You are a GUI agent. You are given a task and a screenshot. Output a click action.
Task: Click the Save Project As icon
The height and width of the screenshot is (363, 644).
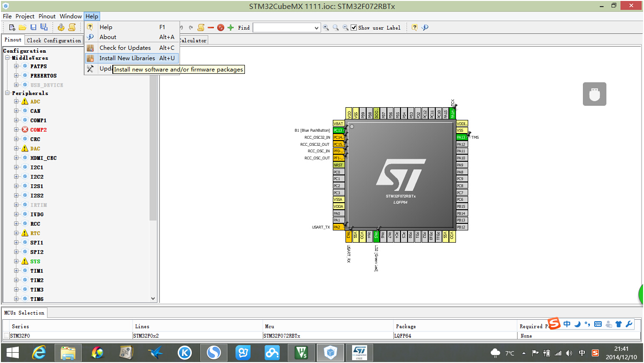click(44, 28)
